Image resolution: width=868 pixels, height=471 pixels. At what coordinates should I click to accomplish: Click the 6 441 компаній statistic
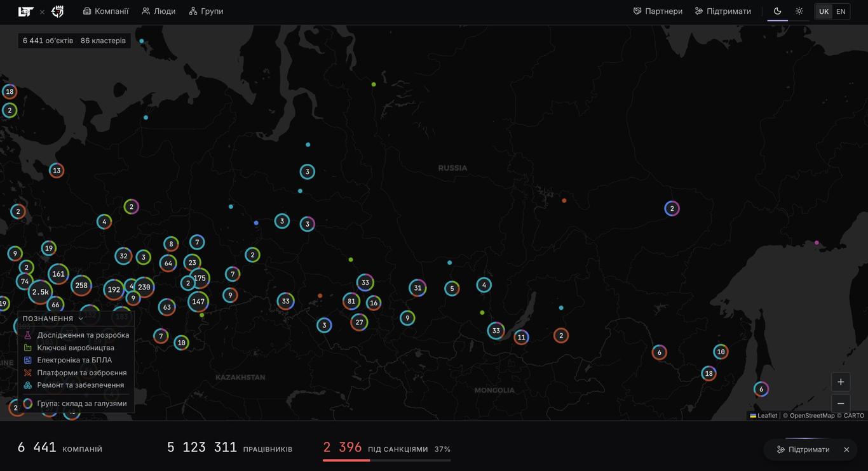(60, 448)
